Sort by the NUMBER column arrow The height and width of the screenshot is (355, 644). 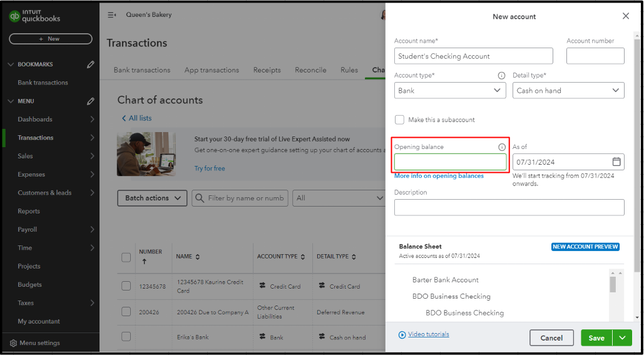[x=144, y=261]
